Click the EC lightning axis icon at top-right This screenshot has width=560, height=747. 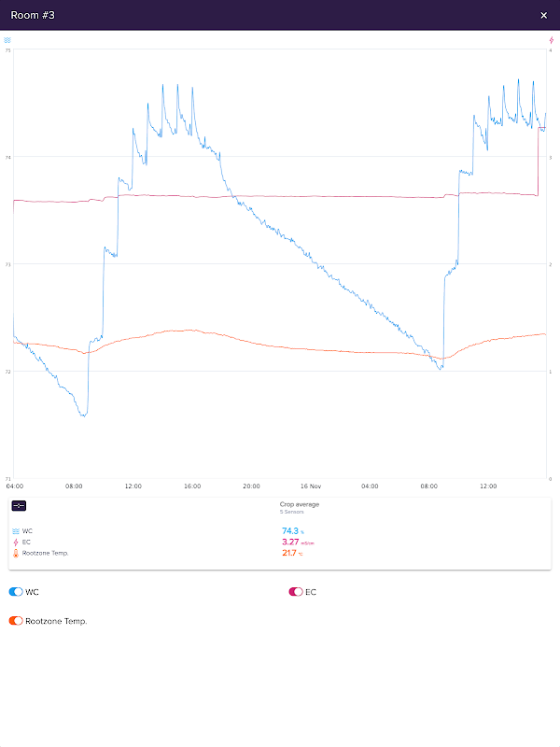coord(552,41)
